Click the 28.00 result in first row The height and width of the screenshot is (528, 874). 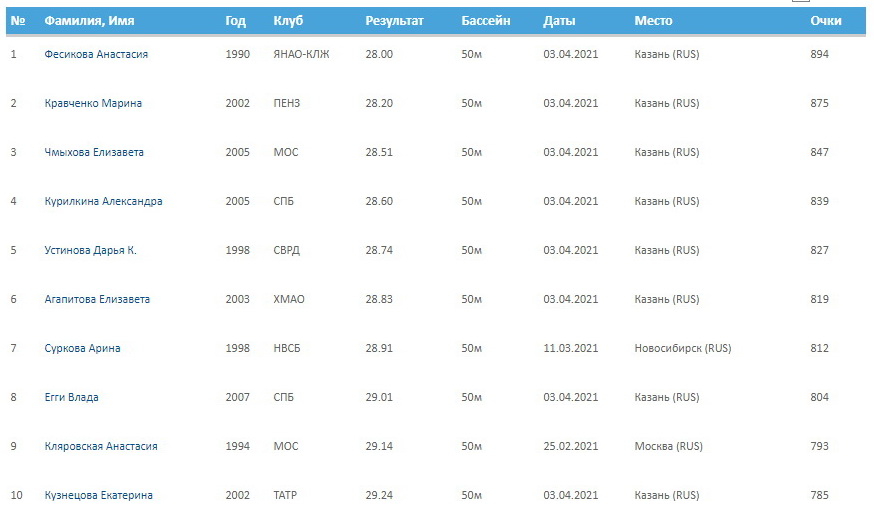[379, 54]
